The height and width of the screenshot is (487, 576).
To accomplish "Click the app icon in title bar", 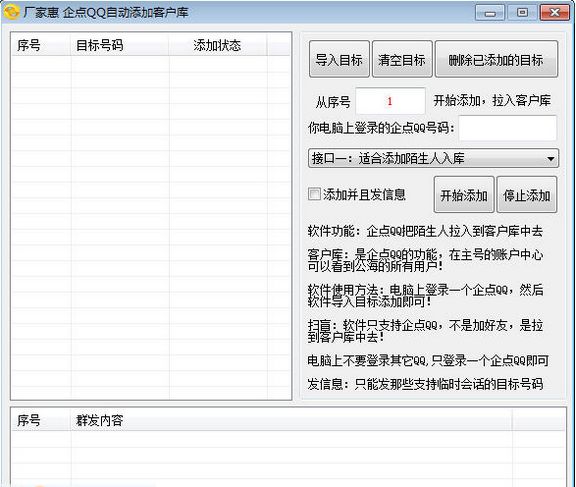I will [11, 12].
